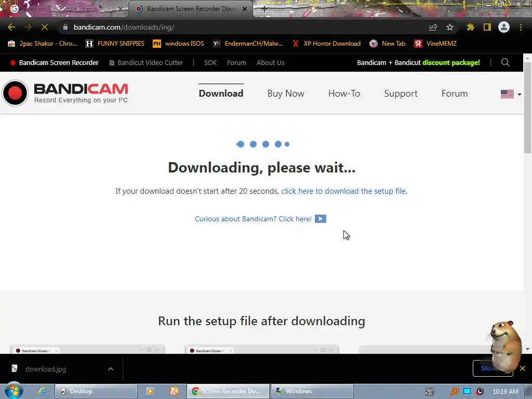The height and width of the screenshot is (399, 532).
Task: Click the Bandicam tray icon
Action: [480, 392]
